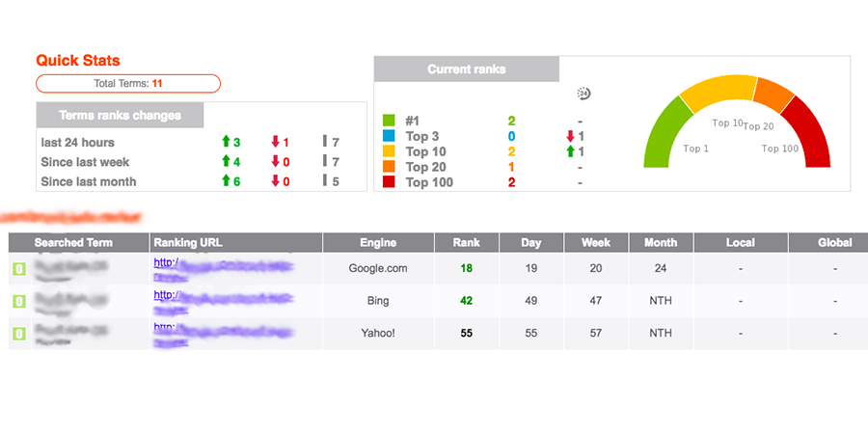Screen dimensions: 868x434
Task: Click the red down arrow beside Top 3
Action: coord(570,136)
